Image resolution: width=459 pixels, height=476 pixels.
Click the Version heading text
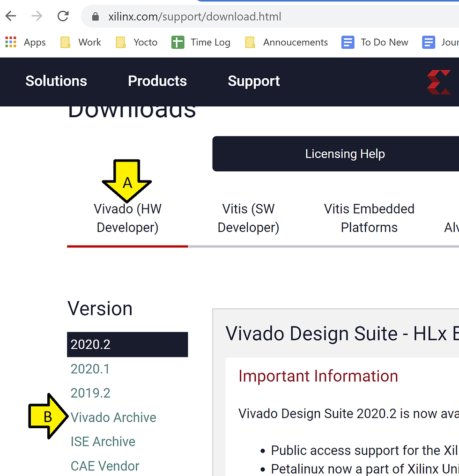pyautogui.click(x=100, y=308)
